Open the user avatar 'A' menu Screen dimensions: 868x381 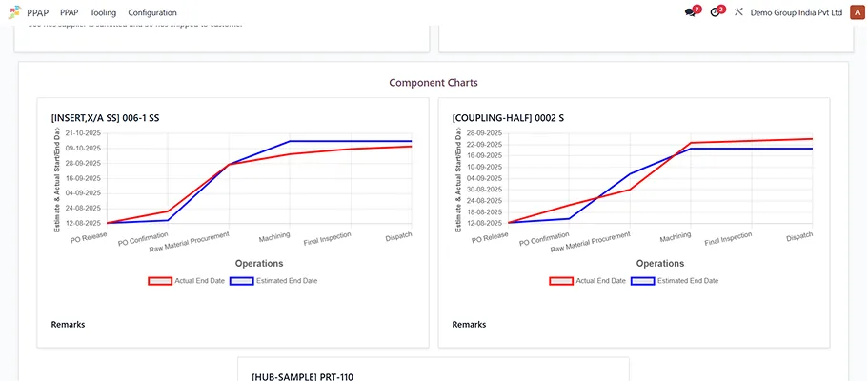(x=856, y=12)
